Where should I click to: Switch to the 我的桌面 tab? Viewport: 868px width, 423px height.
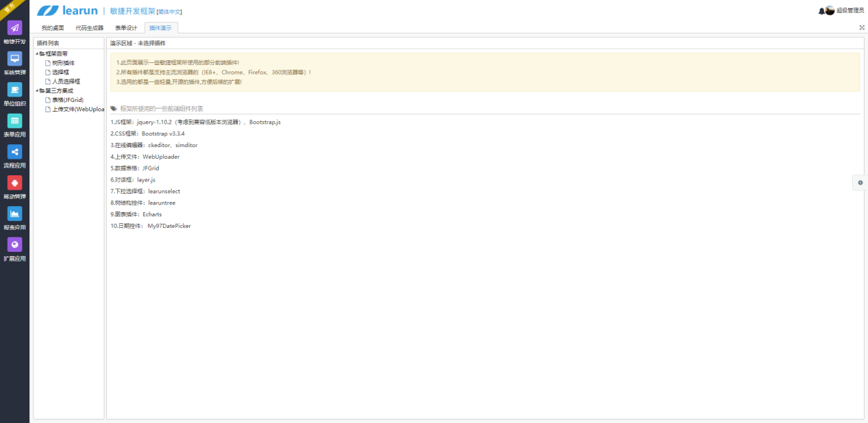pyautogui.click(x=53, y=28)
